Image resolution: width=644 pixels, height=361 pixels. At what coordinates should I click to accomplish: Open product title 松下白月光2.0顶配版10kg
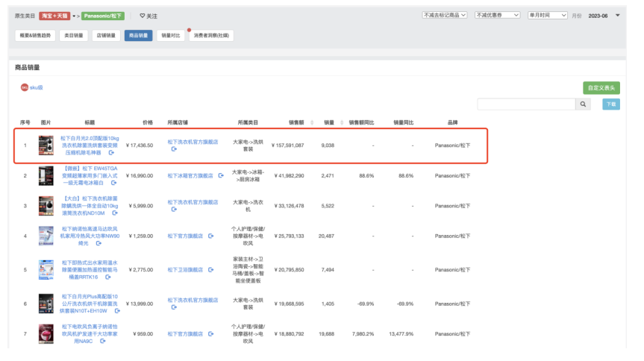[90, 145]
